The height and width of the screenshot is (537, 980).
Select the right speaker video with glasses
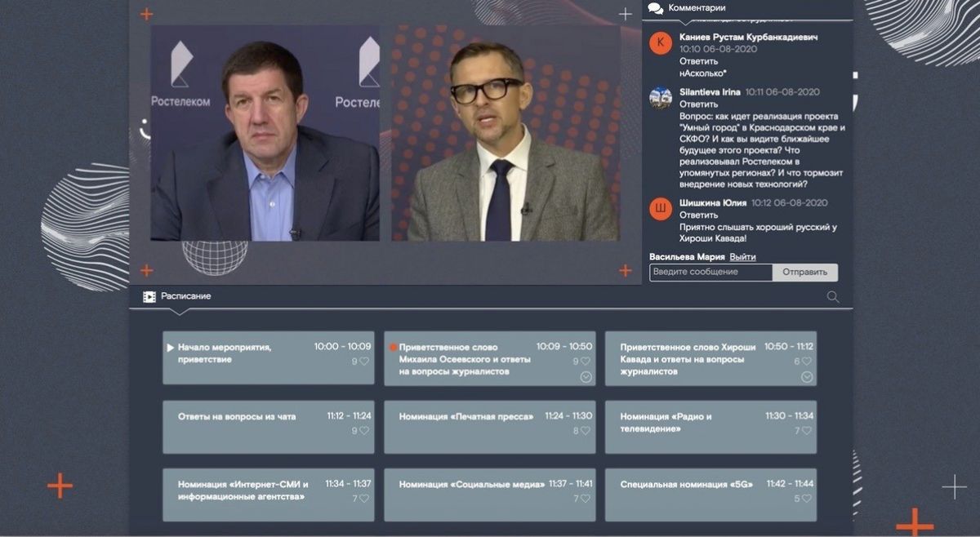[505, 132]
